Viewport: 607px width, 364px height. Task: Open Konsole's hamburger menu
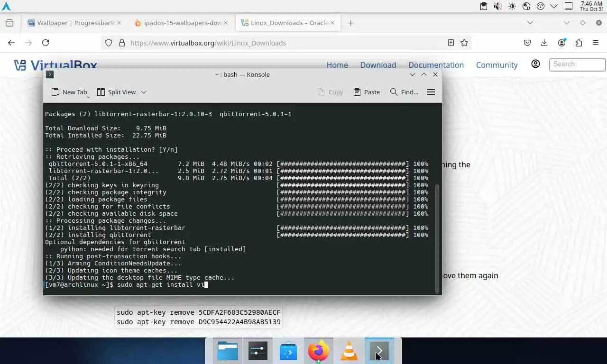point(431,92)
